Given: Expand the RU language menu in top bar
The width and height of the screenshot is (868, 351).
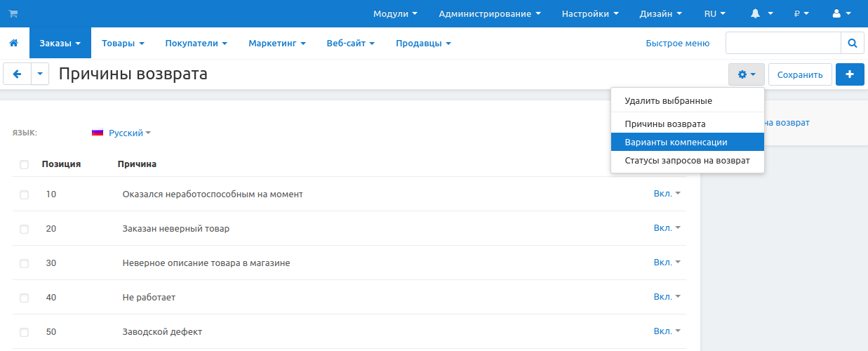Looking at the screenshot, I should 714,13.
